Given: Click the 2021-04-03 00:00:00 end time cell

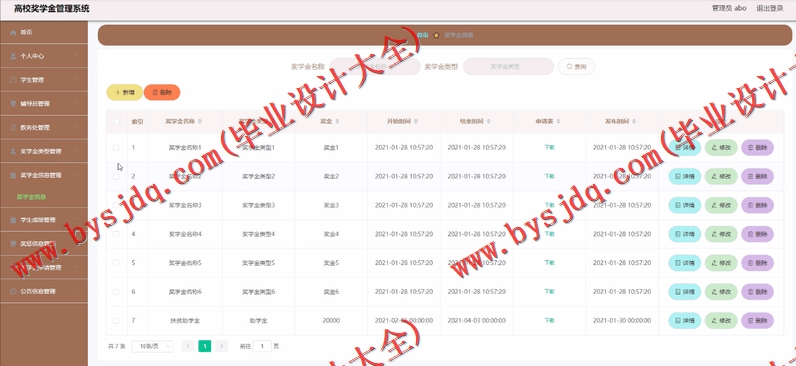Looking at the screenshot, I should (477, 321).
